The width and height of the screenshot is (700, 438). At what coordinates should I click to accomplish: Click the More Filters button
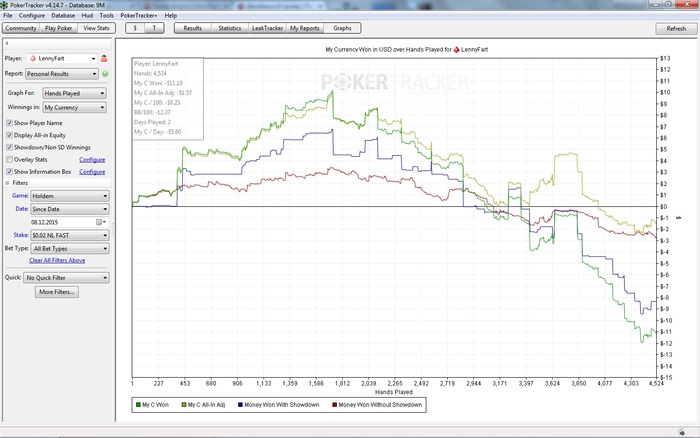(57, 292)
